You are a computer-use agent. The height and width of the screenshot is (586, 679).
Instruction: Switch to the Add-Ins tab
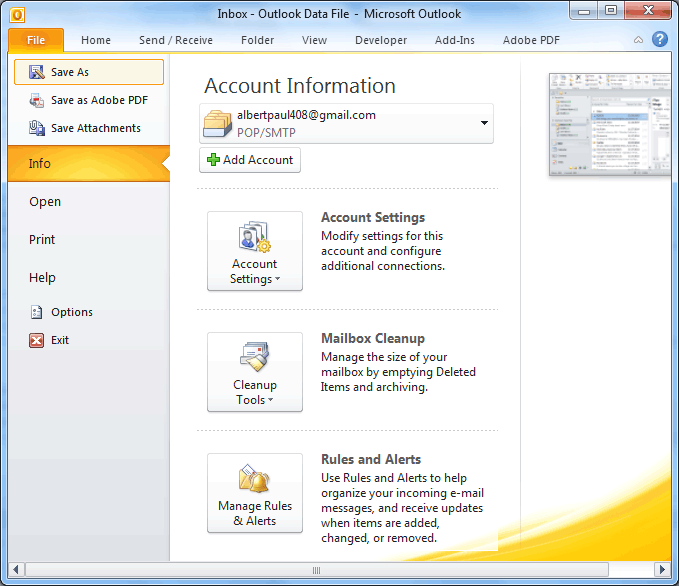pyautogui.click(x=455, y=40)
